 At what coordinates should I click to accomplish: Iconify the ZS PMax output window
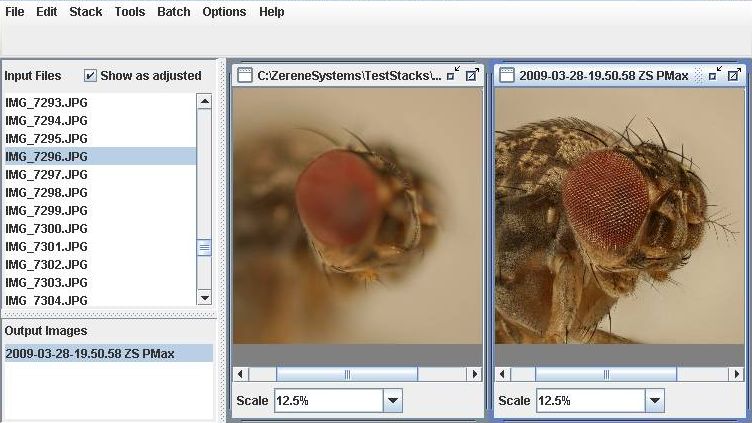(715, 74)
